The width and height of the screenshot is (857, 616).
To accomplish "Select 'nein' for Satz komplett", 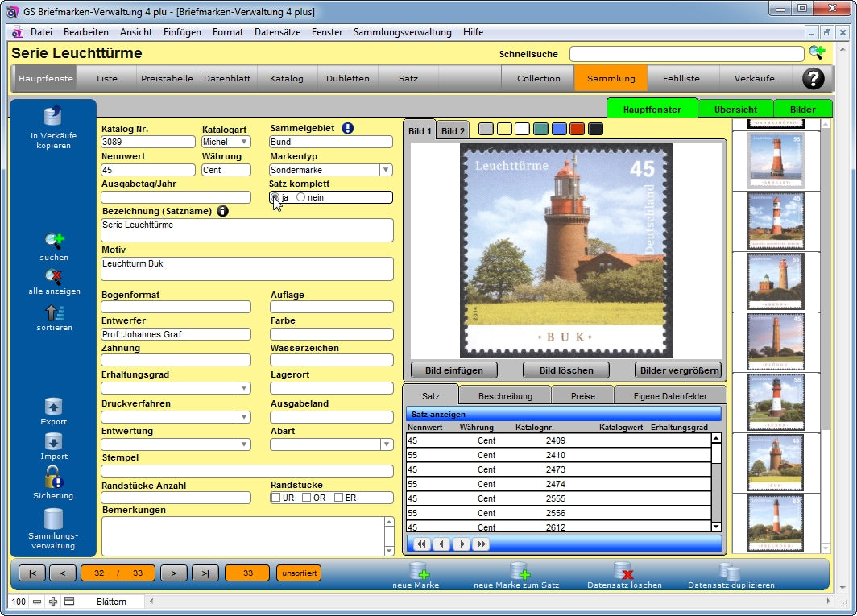I will (x=301, y=197).
